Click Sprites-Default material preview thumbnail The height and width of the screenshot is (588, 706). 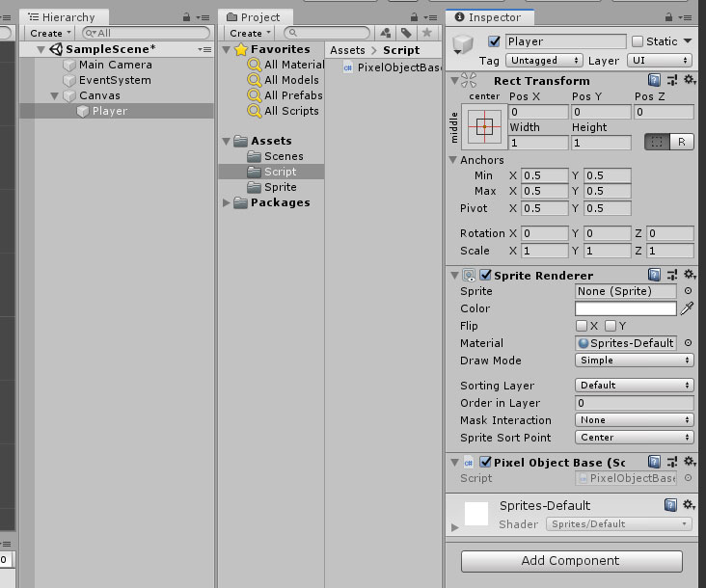tap(475, 514)
